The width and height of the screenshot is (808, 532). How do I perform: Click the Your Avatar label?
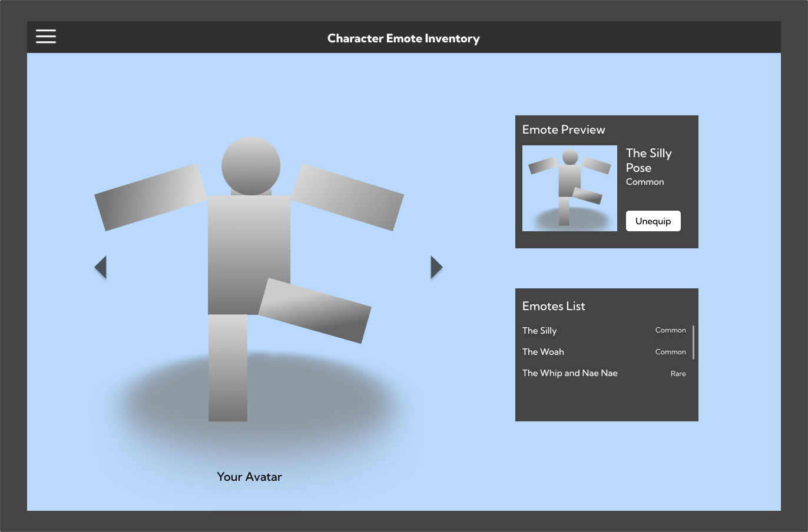pos(249,477)
